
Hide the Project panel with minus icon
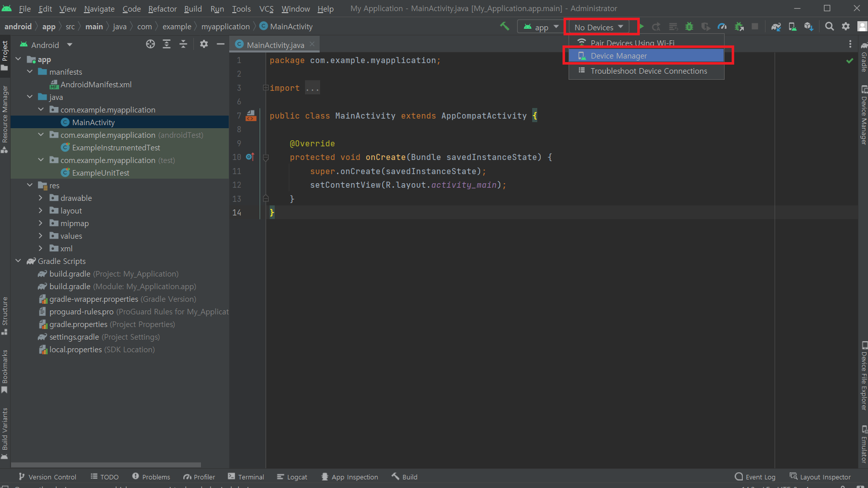tap(221, 44)
